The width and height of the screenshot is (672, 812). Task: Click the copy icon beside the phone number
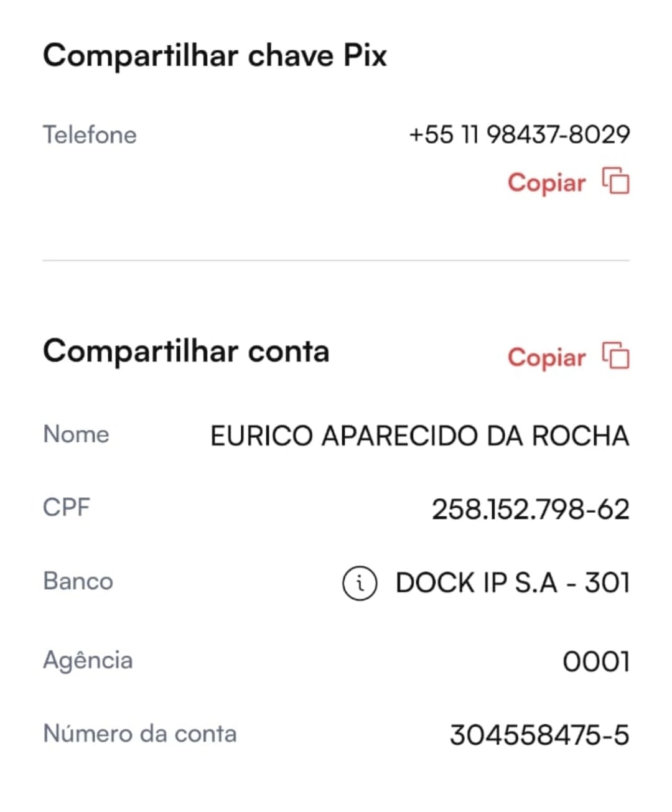615,182
